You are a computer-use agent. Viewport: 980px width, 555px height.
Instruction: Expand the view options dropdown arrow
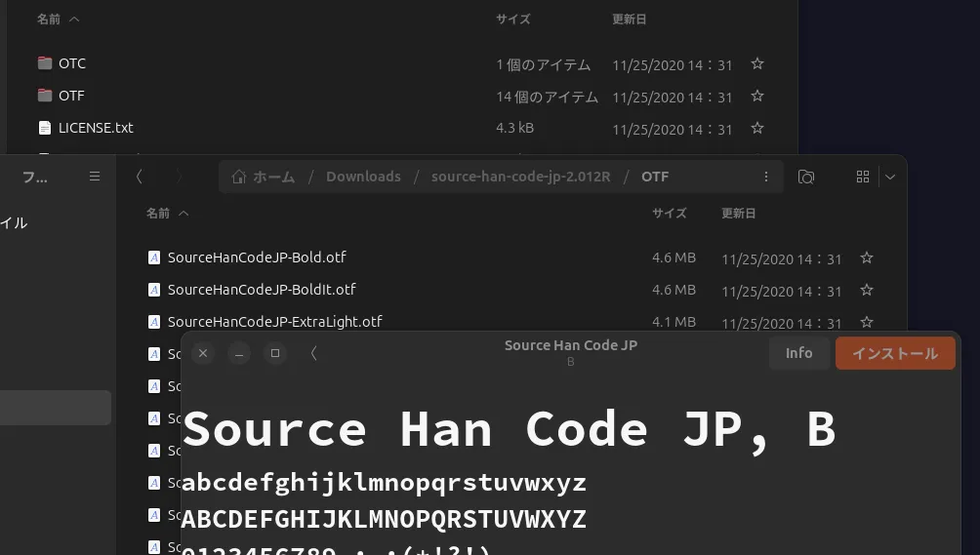[890, 177]
